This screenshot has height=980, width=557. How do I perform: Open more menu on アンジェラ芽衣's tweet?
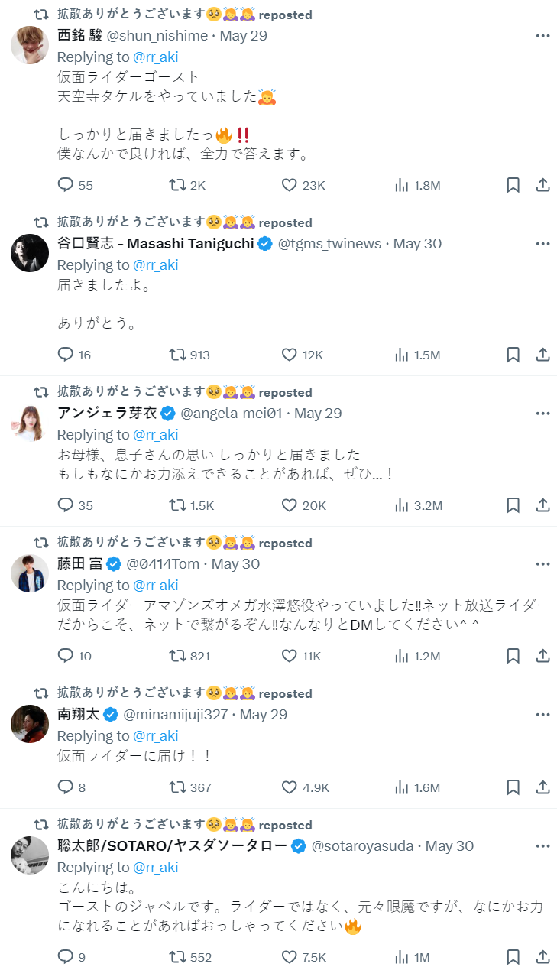pyautogui.click(x=542, y=414)
